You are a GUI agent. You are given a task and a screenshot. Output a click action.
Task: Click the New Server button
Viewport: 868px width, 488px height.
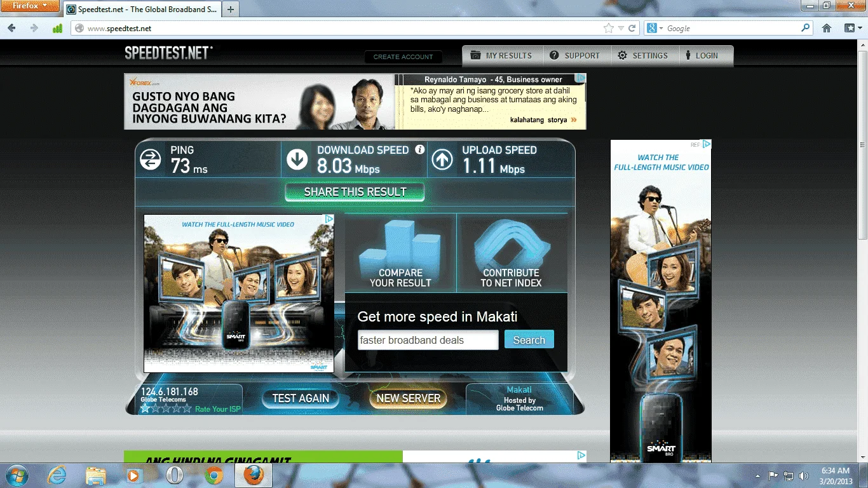pyautogui.click(x=408, y=398)
